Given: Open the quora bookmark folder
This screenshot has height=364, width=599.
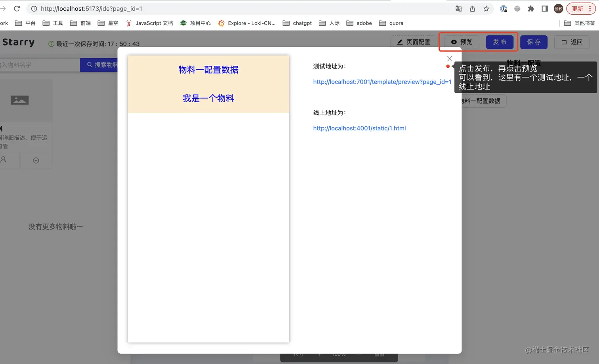Looking at the screenshot, I should click(x=391, y=23).
